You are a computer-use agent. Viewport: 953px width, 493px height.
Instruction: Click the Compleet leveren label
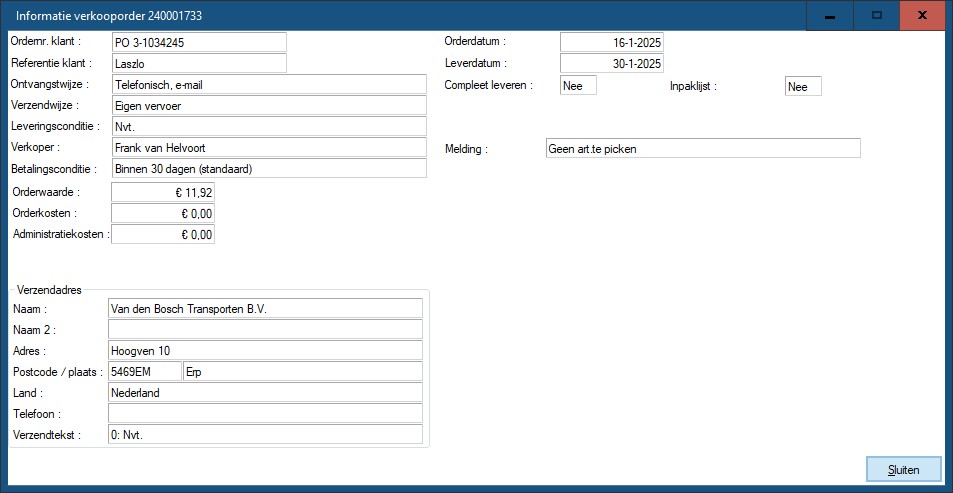click(x=489, y=85)
